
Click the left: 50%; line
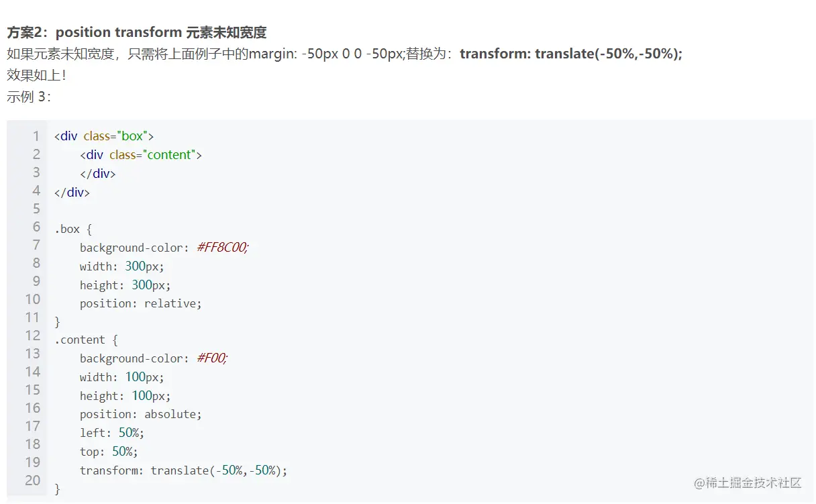pyautogui.click(x=112, y=433)
